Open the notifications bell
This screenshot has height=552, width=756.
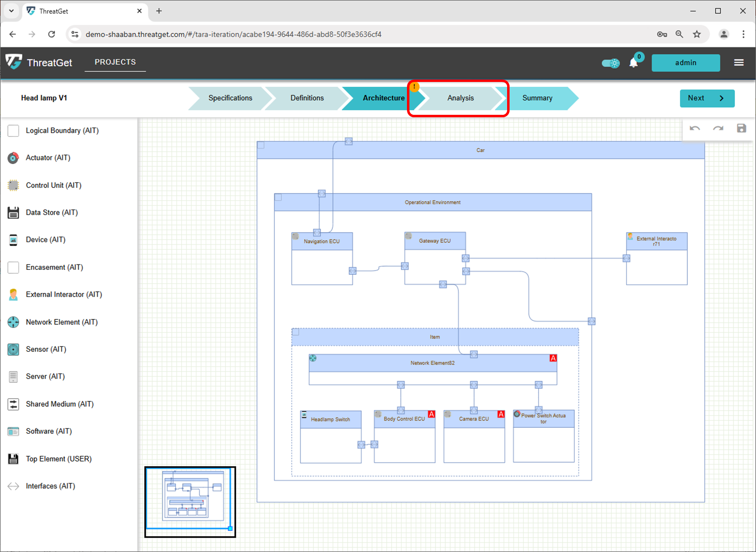tap(634, 63)
